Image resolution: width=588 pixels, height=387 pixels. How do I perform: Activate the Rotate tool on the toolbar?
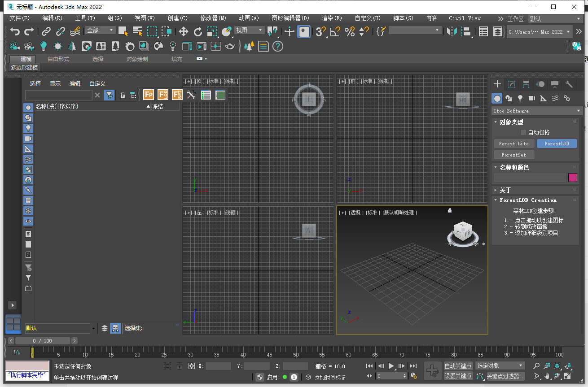(x=198, y=31)
